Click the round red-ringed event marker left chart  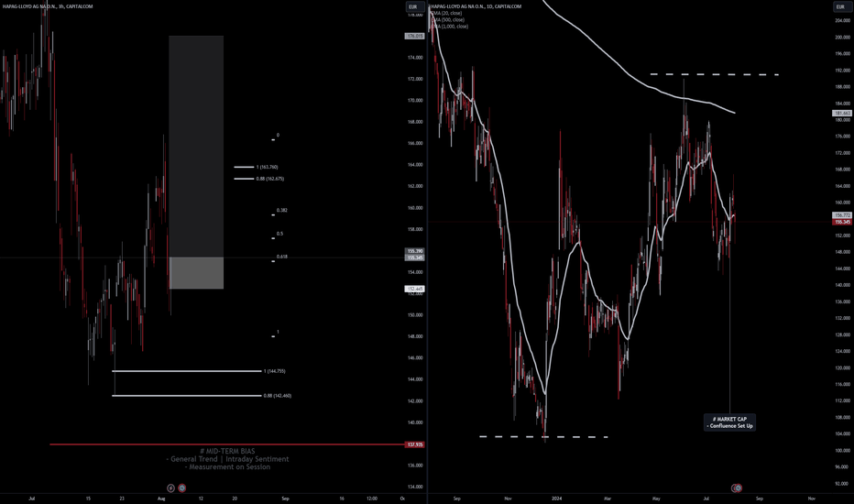pyautogui.click(x=182, y=488)
